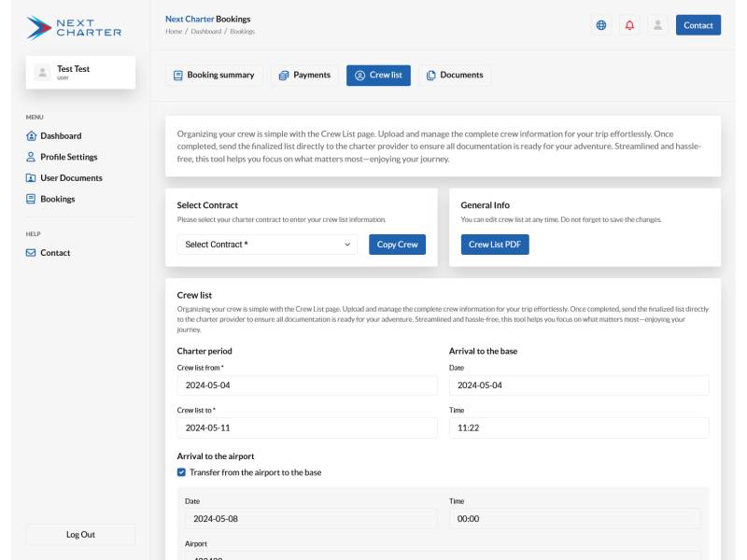Click airport transfer Date field 2024-05-08
747x560 pixels.
(311, 519)
